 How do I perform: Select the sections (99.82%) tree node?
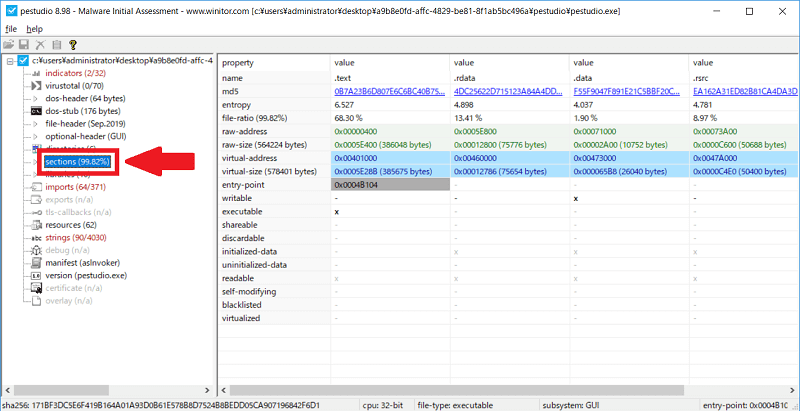(x=78, y=162)
